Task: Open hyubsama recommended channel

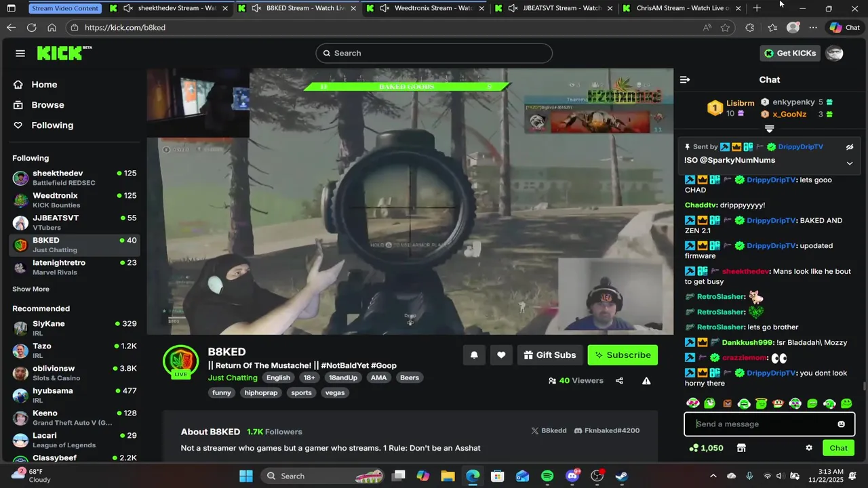Action: tap(75, 396)
